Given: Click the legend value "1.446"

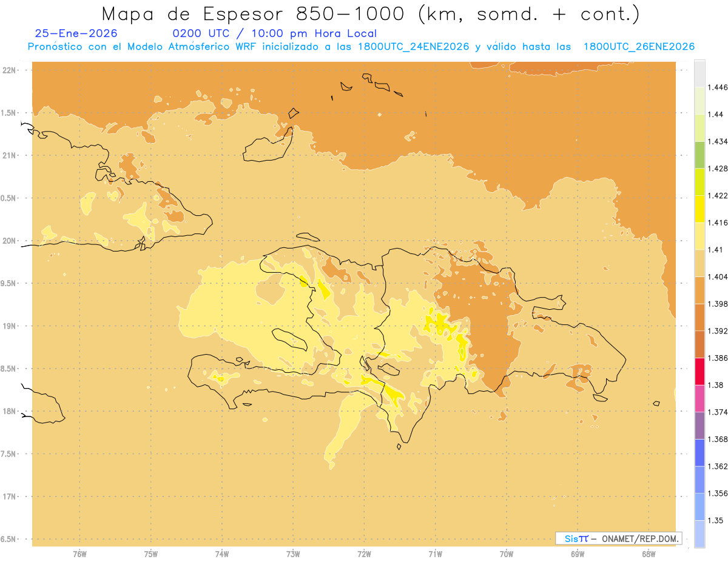Looking at the screenshot, I should tap(719, 87).
